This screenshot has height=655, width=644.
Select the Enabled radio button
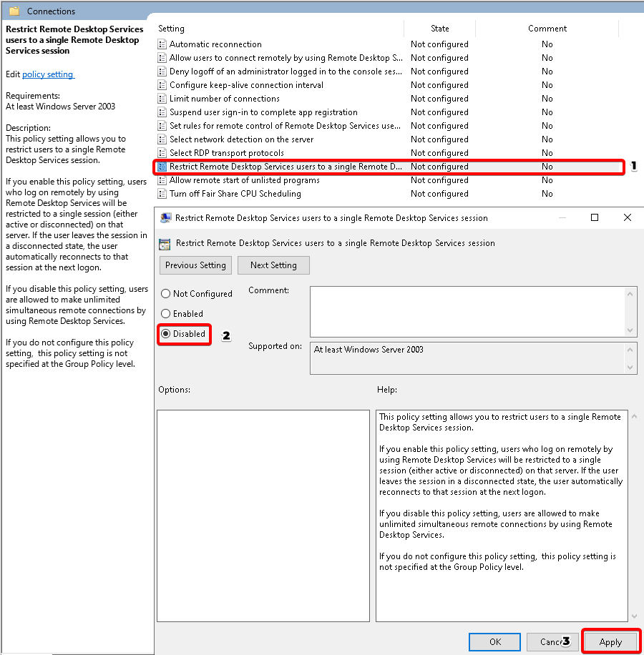166,314
